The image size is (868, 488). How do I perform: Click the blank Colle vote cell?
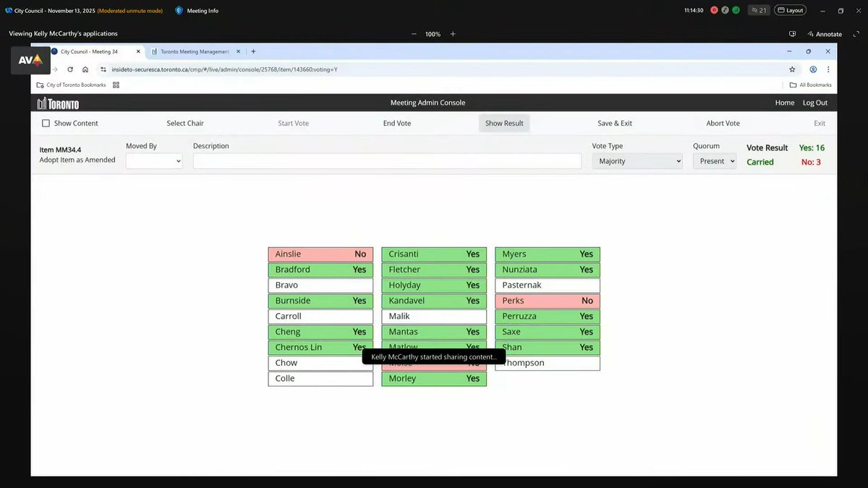click(x=320, y=379)
